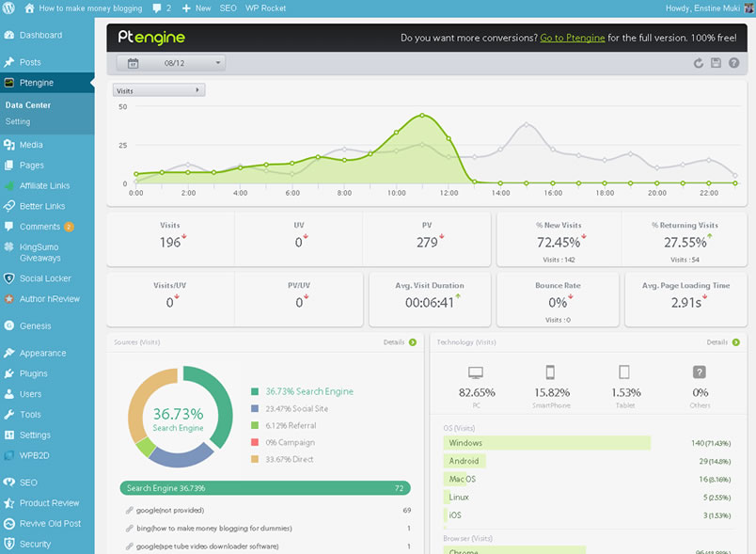
Task: Click the Others question mark device icon
Action: tap(699, 372)
